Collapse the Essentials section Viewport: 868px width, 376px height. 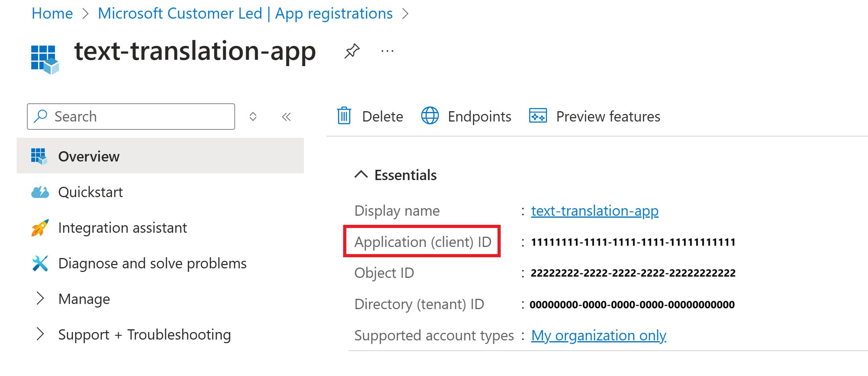click(x=361, y=175)
